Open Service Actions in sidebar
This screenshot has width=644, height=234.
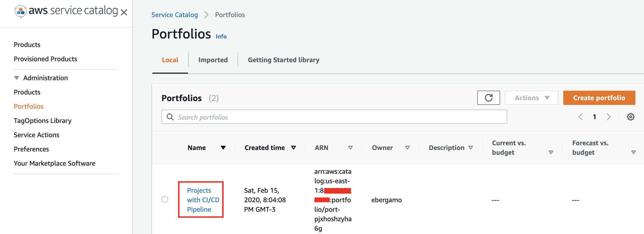pos(37,135)
